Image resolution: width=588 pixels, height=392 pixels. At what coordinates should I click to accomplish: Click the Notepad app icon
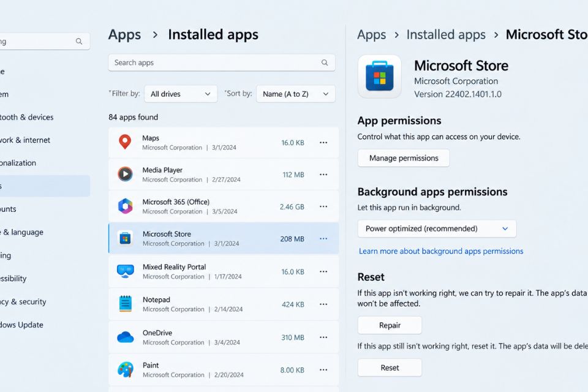[x=125, y=304]
